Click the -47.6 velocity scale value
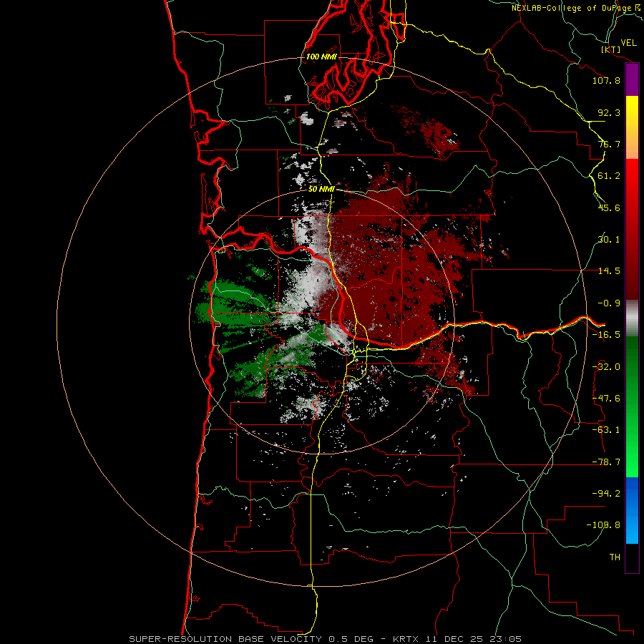This screenshot has height=644, width=644. pos(606,399)
